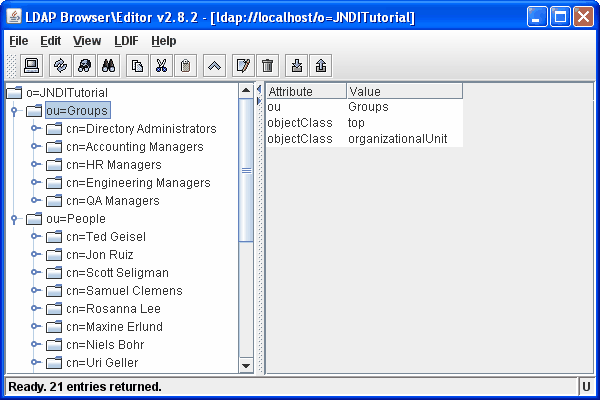This screenshot has height=400, width=600.
Task: Click the 'Groups' value cell
Action: coord(405,107)
